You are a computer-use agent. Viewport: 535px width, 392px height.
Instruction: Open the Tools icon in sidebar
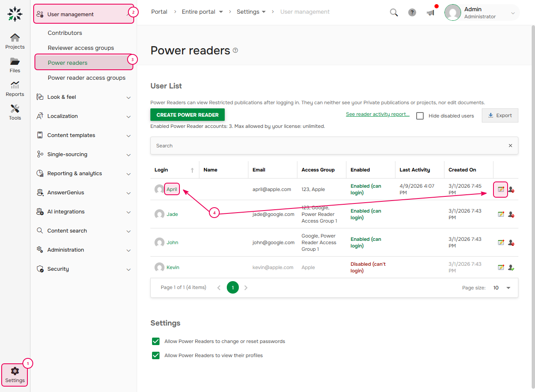tap(15, 109)
